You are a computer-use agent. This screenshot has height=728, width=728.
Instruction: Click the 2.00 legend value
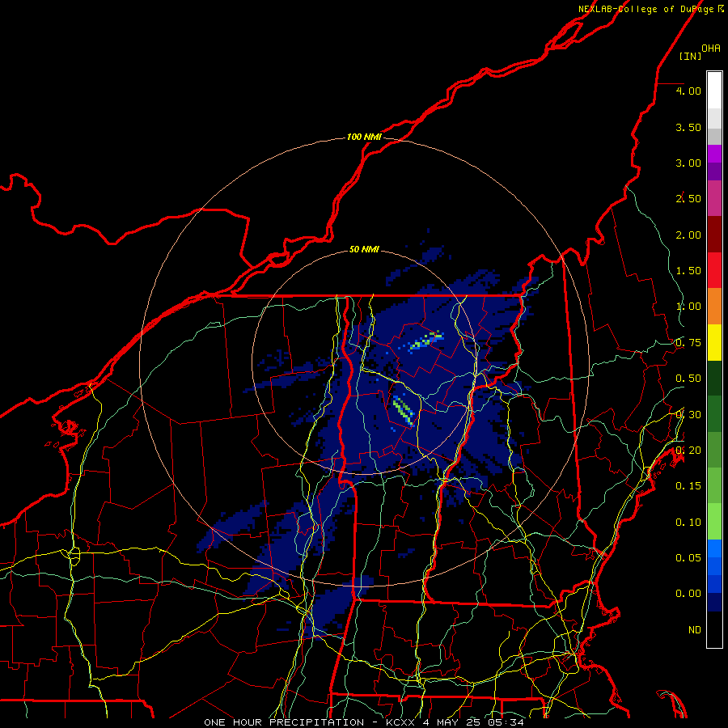[688, 235]
